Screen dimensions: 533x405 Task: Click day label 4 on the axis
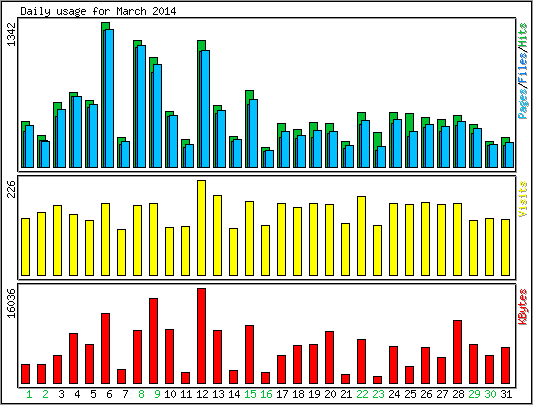point(77,394)
